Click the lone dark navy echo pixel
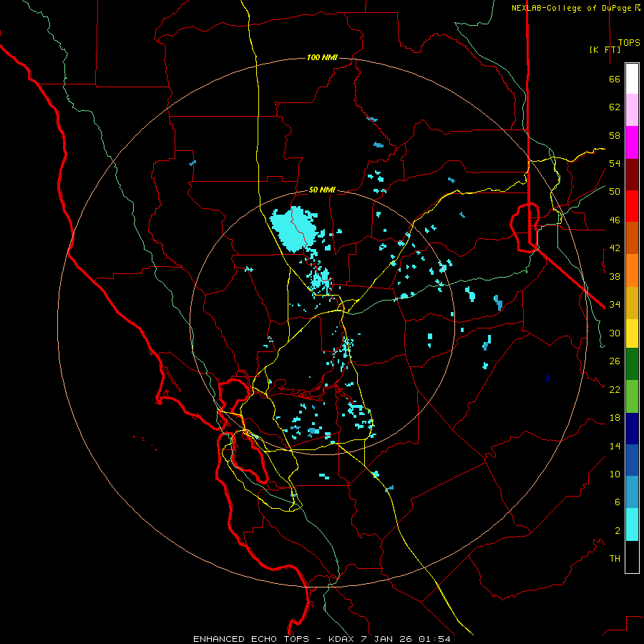The image size is (644, 644). [547, 379]
